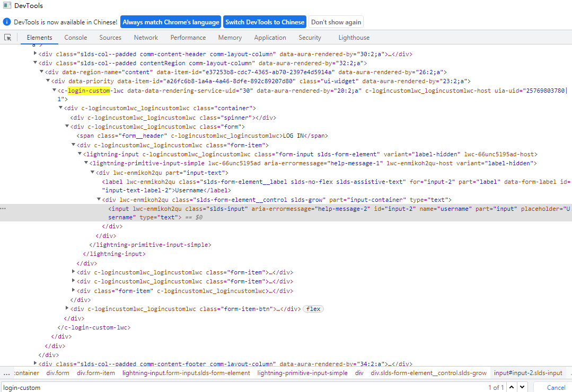Expand the comm-content-footer div node
This screenshot has height=392, width=572.
point(35,363)
